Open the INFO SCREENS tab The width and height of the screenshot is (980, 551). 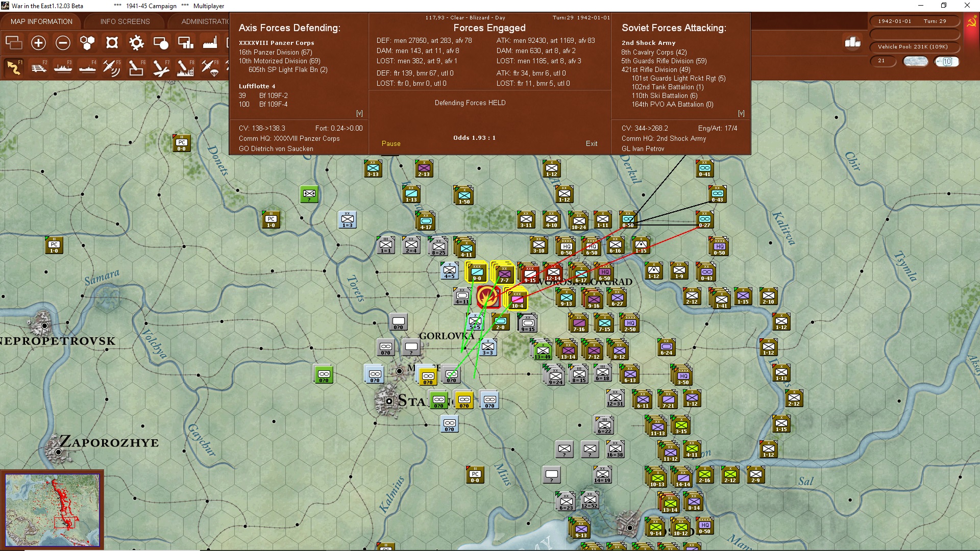point(125,21)
